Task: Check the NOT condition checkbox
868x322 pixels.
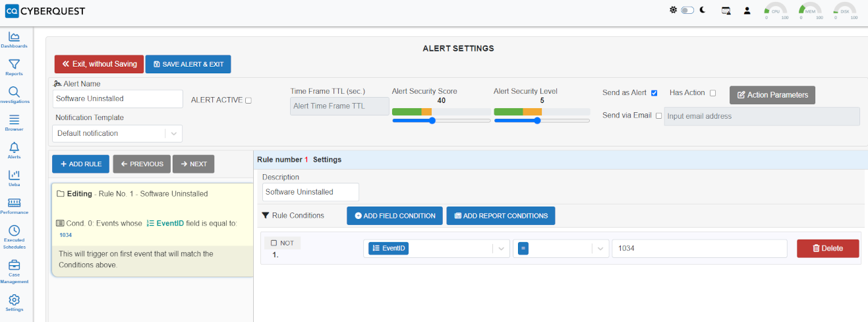Action: click(x=274, y=243)
